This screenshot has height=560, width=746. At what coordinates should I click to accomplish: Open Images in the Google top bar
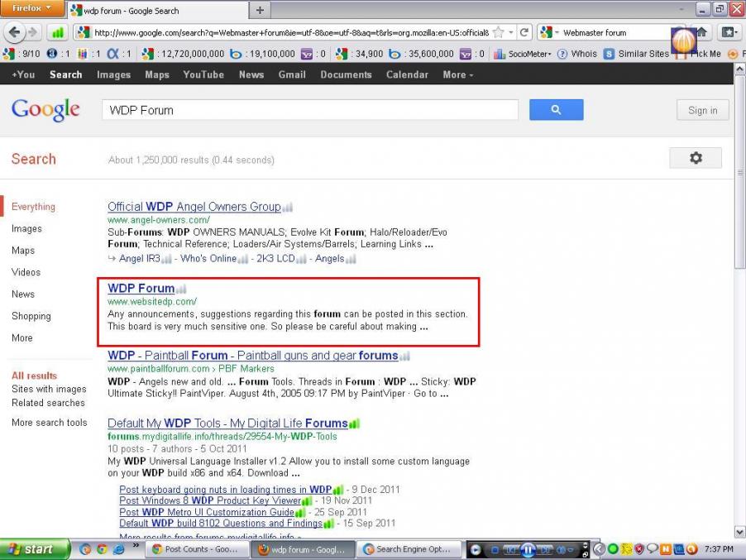(113, 74)
